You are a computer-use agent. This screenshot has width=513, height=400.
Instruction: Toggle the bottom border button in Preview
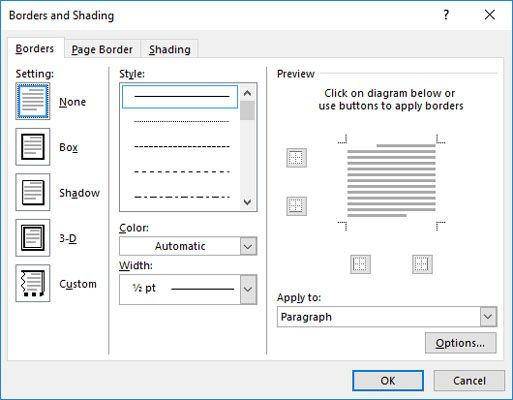click(x=296, y=205)
